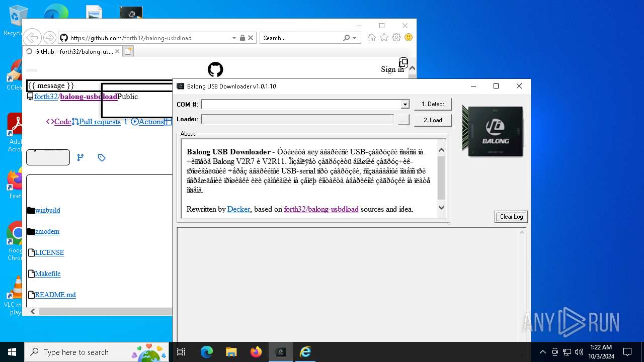Open Task View on the taskbar
This screenshot has width=644, height=362.
coord(181,352)
